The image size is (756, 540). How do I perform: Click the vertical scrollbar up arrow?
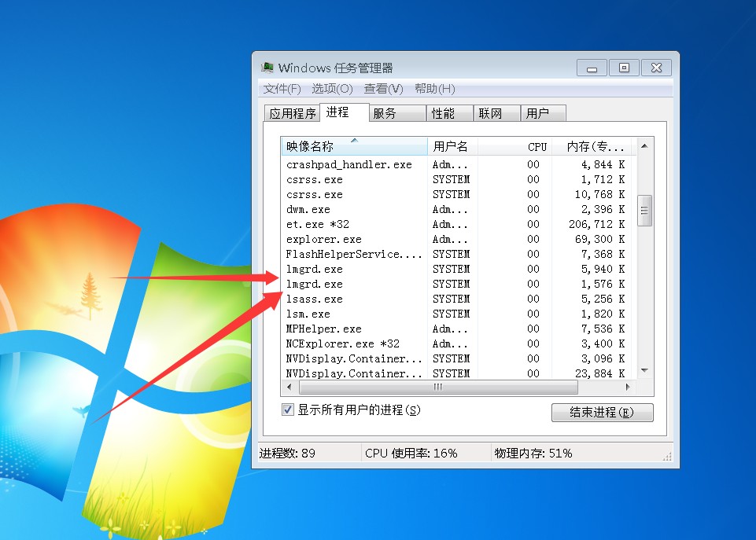(x=644, y=146)
